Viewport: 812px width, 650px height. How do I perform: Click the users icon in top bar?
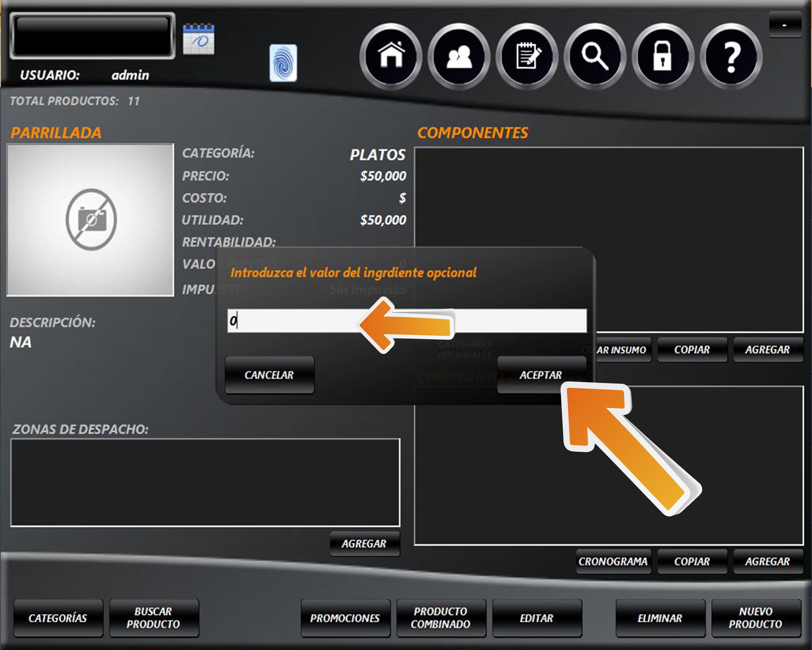(459, 57)
